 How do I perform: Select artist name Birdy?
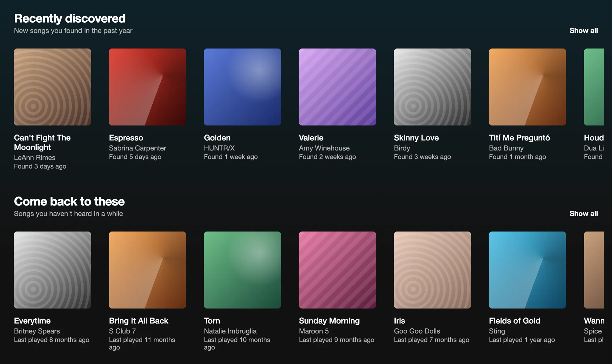402,148
